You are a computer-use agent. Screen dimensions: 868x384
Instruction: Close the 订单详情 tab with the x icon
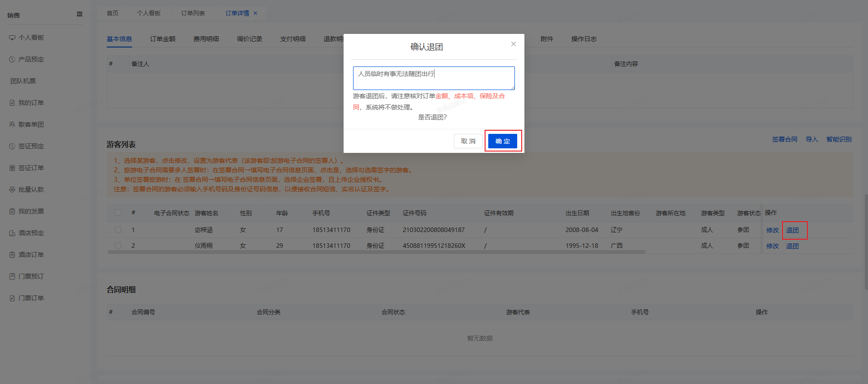tap(255, 14)
